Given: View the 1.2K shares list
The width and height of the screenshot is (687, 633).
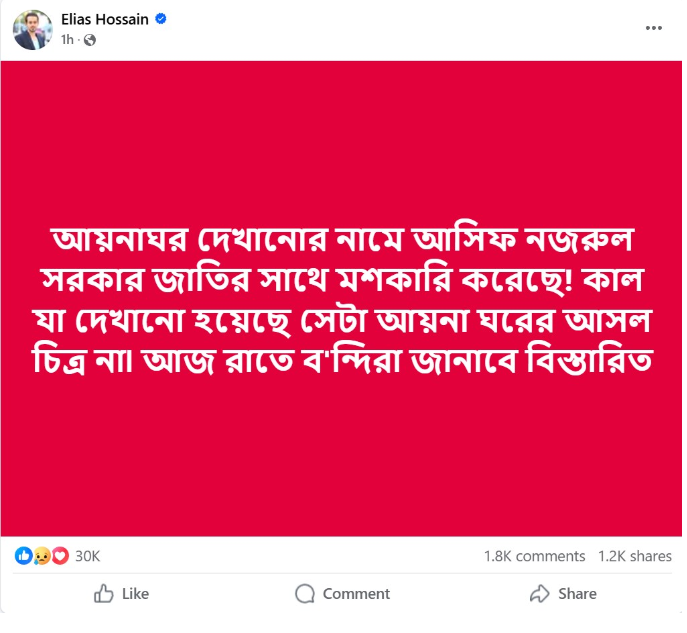Looking at the screenshot, I should click(634, 556).
